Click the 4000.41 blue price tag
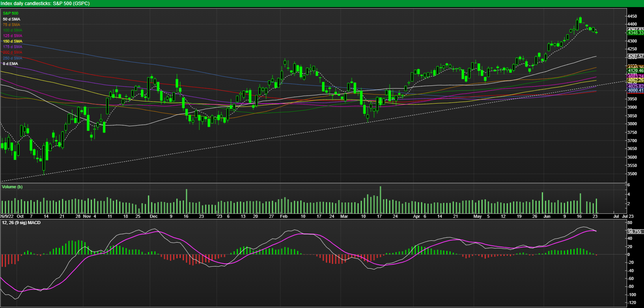Image resolution: width=644 pixels, height=308 pixels. pyautogui.click(x=636, y=90)
